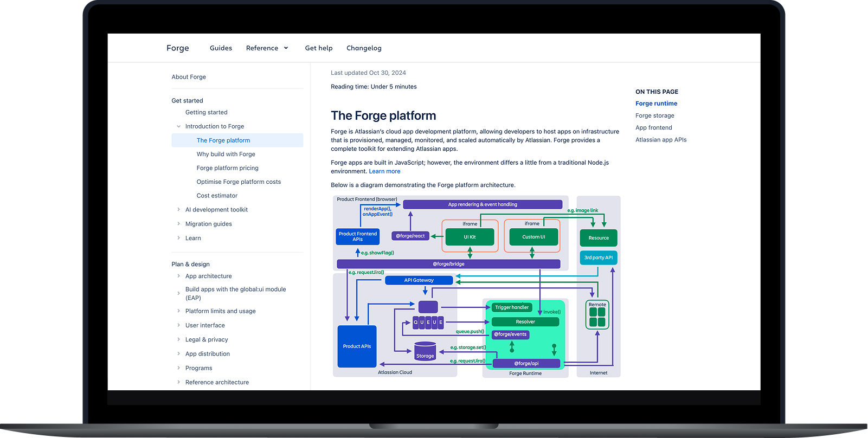868x438 pixels.
Task: Expand the AI development toolkit chevron
Action: click(x=178, y=210)
